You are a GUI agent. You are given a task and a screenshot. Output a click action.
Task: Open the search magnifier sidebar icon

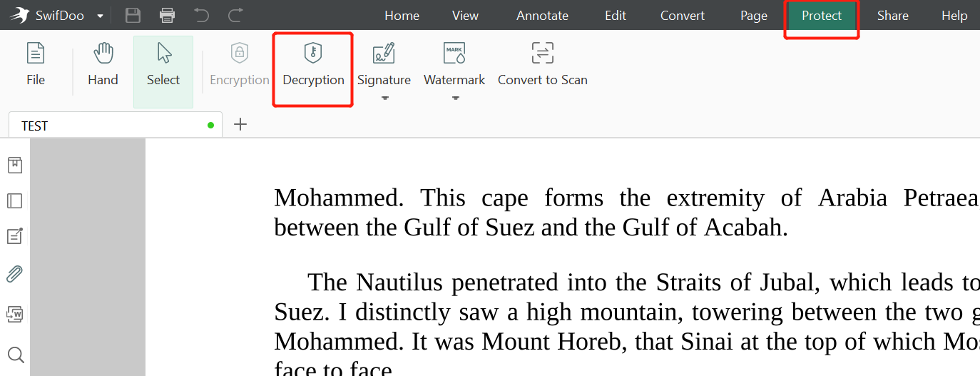point(15,355)
